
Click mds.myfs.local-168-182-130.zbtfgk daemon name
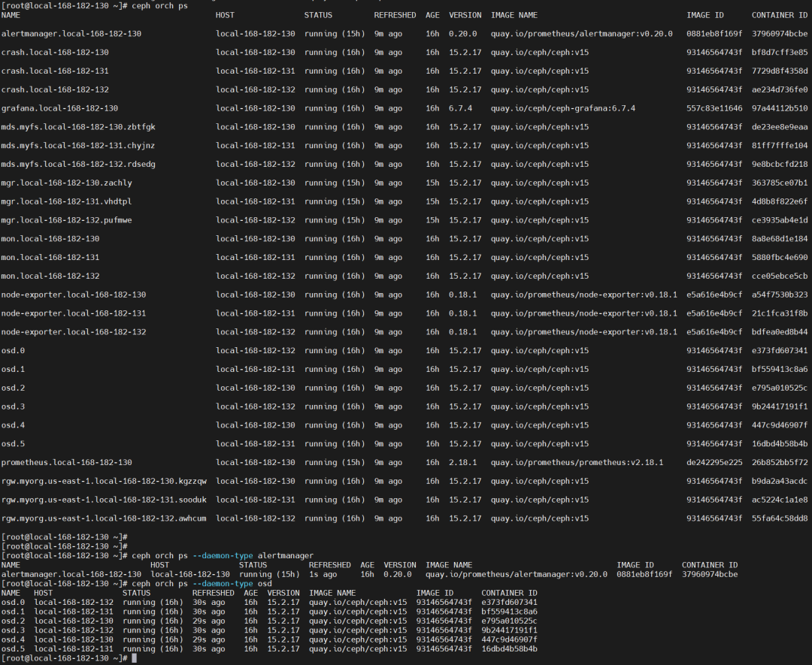click(78, 127)
